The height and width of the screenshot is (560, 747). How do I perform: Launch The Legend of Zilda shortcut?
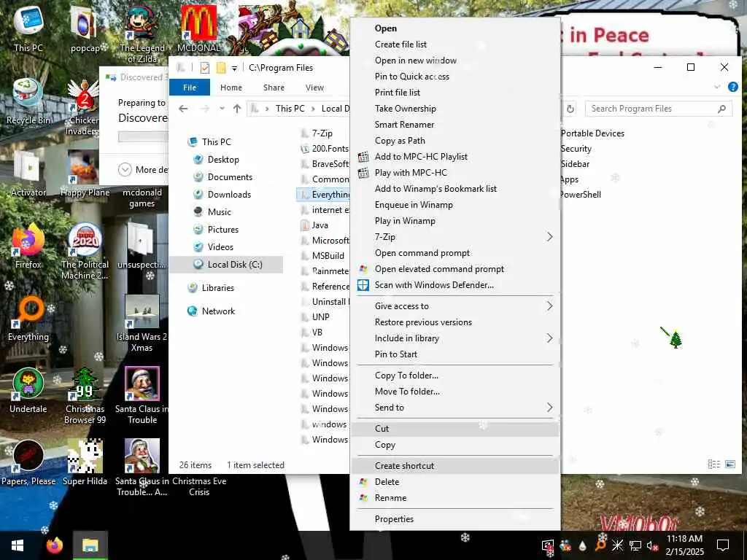coord(142,34)
